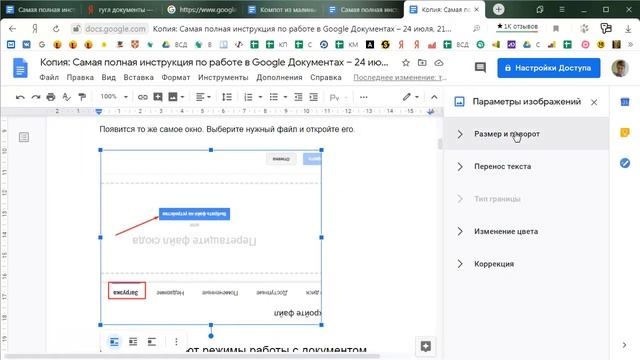Open the Справка menu
The width and height of the screenshot is (640, 360).
[x=326, y=78]
